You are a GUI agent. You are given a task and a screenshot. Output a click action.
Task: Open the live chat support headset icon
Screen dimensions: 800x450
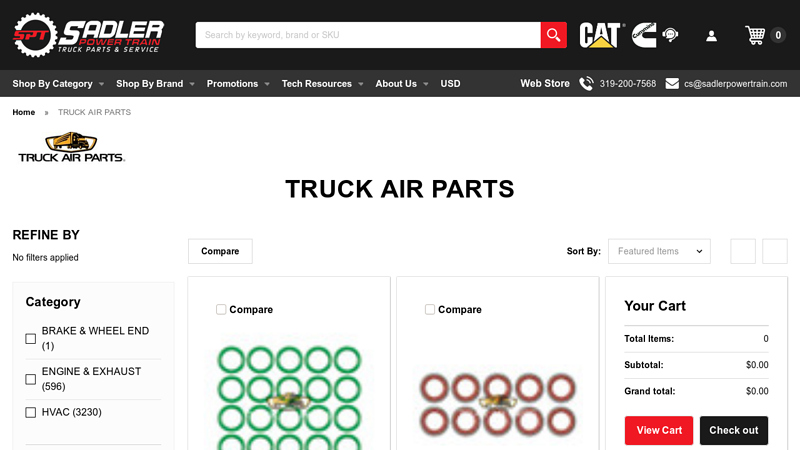[670, 35]
